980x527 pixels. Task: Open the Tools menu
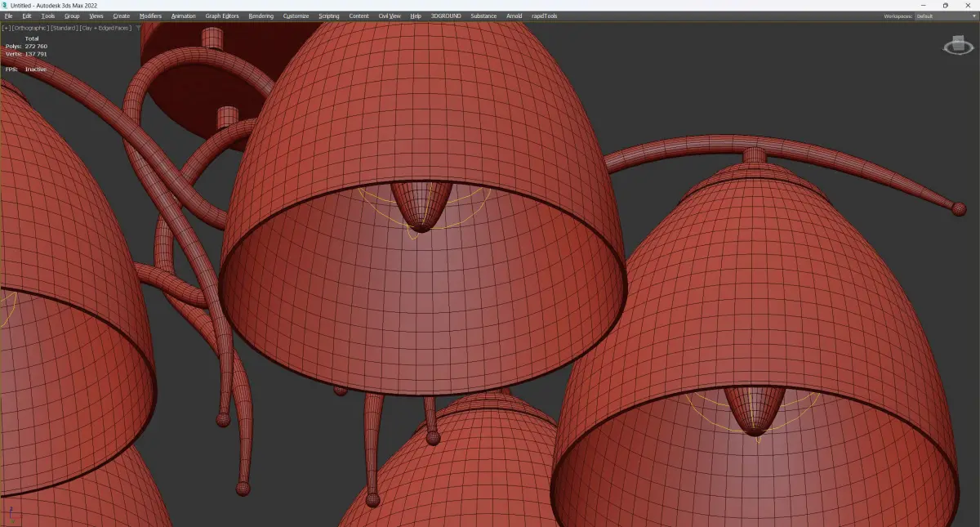48,16
